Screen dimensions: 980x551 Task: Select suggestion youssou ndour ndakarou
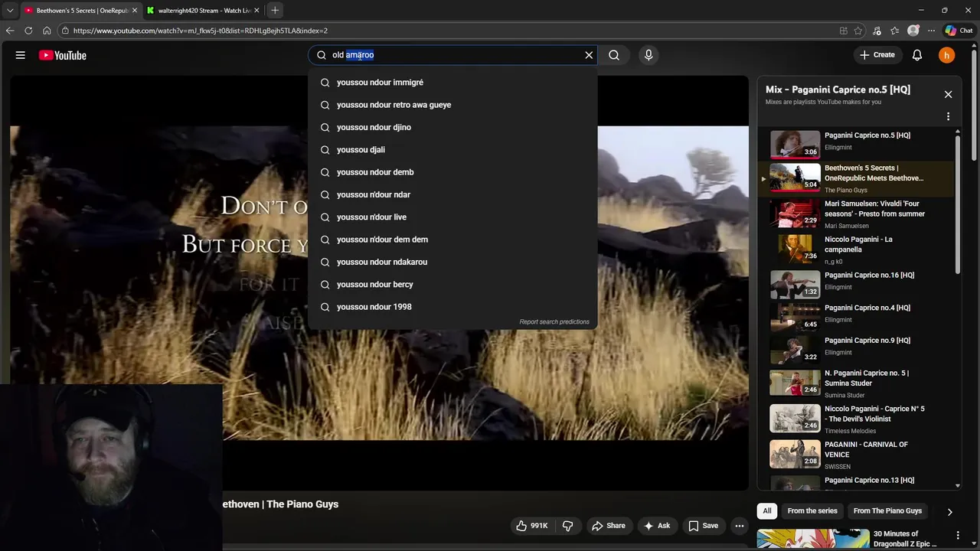pos(452,262)
